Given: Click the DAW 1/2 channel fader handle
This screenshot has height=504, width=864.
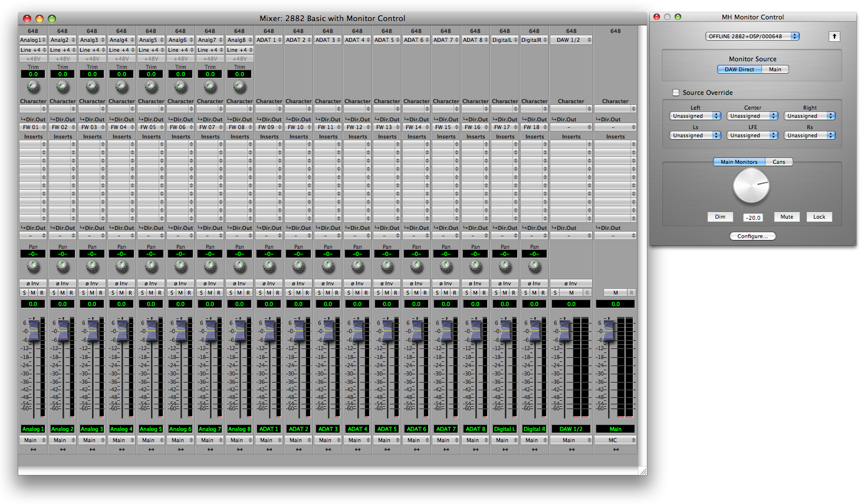Looking at the screenshot, I should click(565, 330).
